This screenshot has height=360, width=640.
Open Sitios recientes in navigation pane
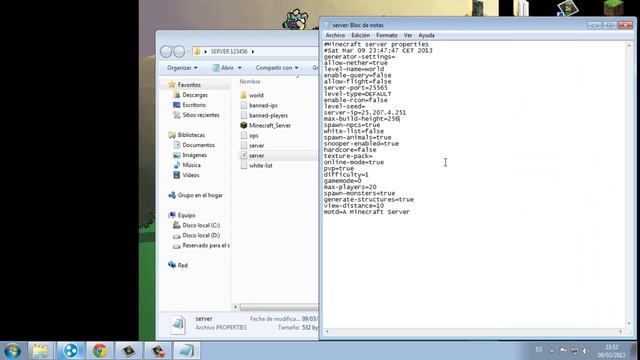point(200,115)
